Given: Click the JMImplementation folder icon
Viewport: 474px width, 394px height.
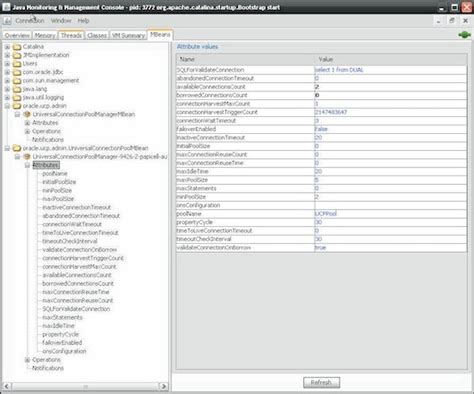Looking at the screenshot, I should click(17, 55).
